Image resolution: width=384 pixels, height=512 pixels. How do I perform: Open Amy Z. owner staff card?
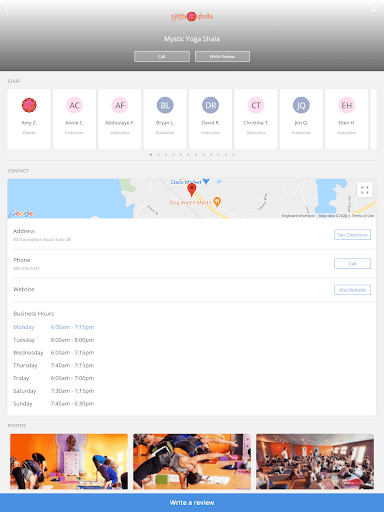[29, 119]
